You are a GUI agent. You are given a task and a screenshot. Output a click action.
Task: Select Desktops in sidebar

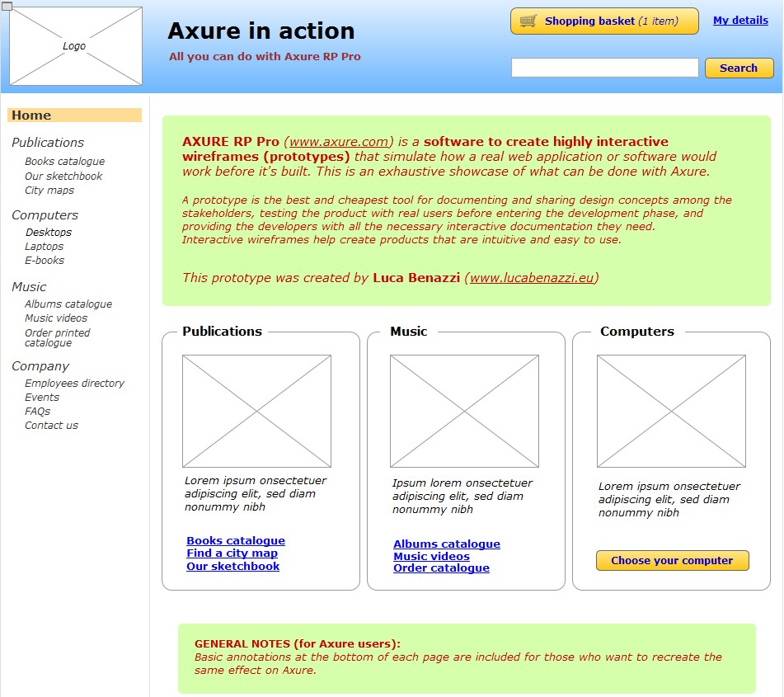point(49,232)
